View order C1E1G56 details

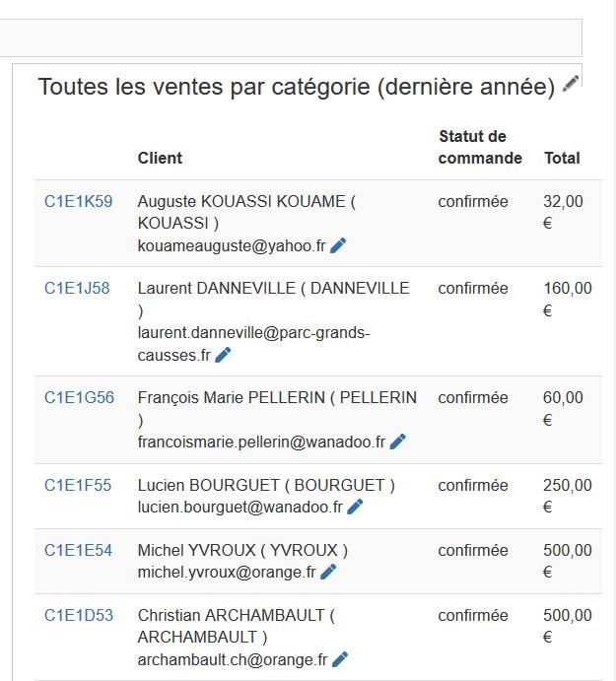tap(79, 398)
